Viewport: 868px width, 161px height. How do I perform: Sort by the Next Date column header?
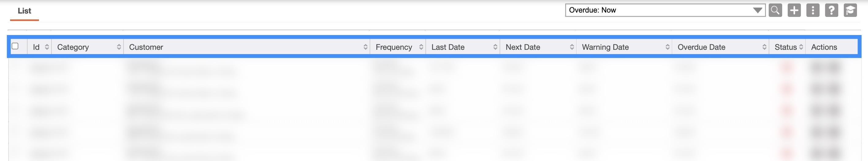(523, 47)
